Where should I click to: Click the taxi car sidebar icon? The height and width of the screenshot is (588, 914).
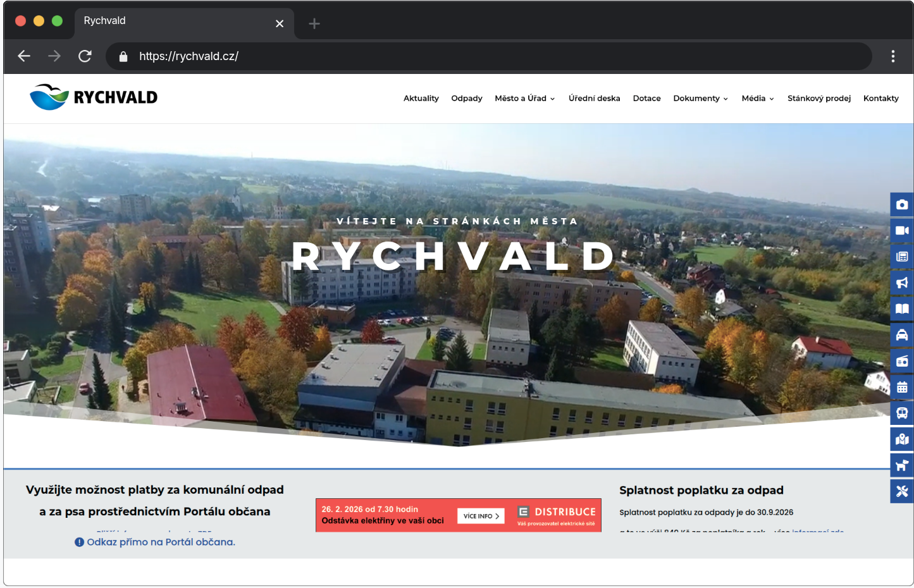pos(901,335)
